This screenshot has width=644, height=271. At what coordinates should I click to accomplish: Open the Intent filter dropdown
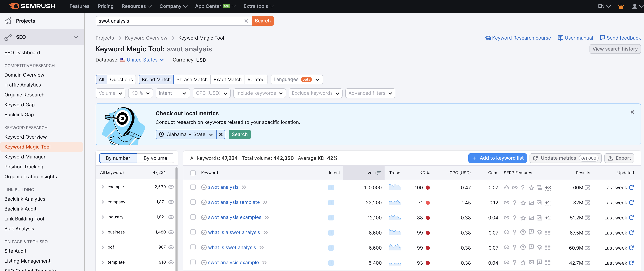173,93
